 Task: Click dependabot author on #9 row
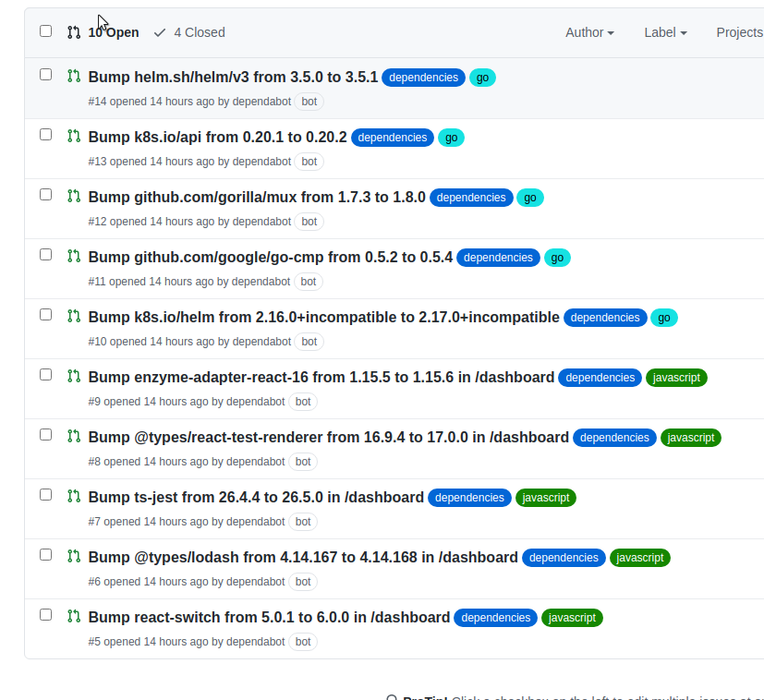coord(256,402)
